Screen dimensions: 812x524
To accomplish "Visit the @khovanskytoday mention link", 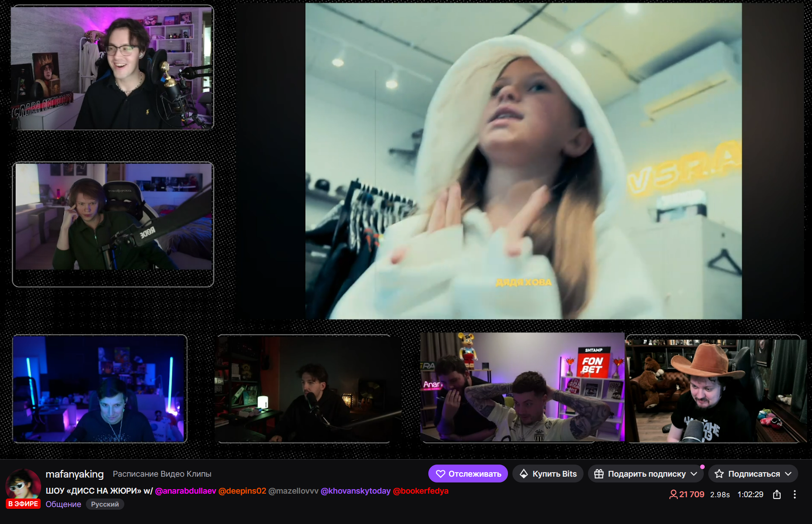I will pyautogui.click(x=356, y=491).
